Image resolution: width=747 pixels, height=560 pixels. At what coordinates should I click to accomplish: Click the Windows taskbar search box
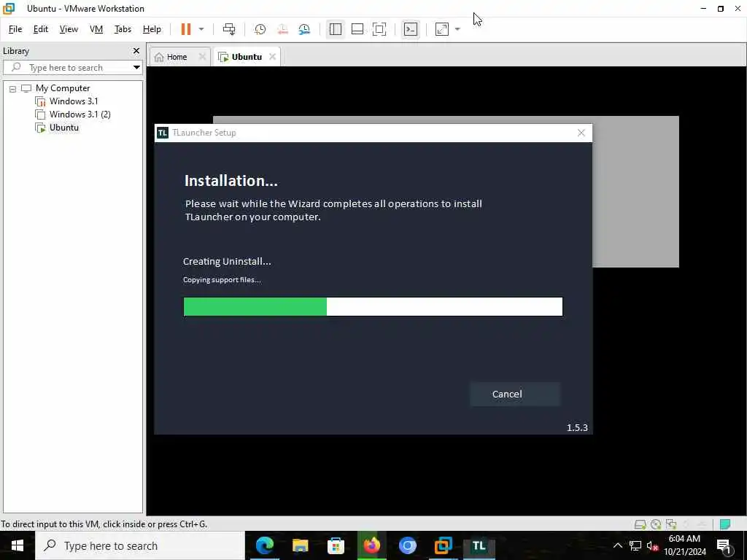click(x=140, y=545)
